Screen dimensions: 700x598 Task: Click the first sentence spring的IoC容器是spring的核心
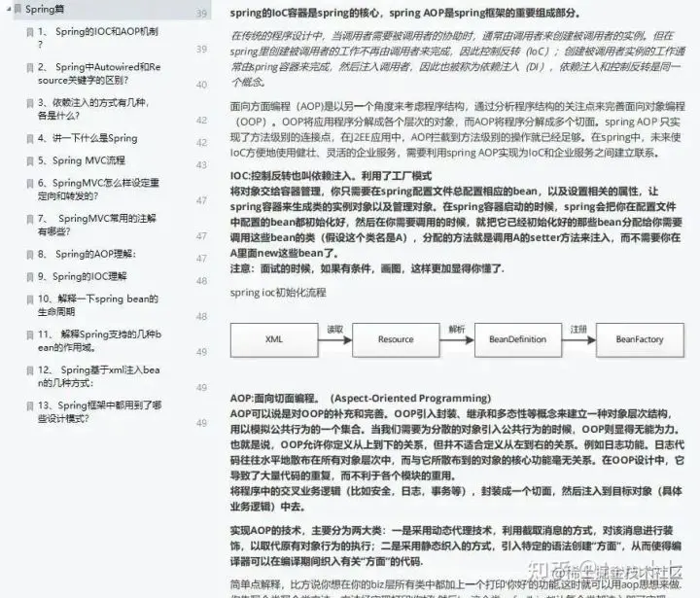(405, 13)
